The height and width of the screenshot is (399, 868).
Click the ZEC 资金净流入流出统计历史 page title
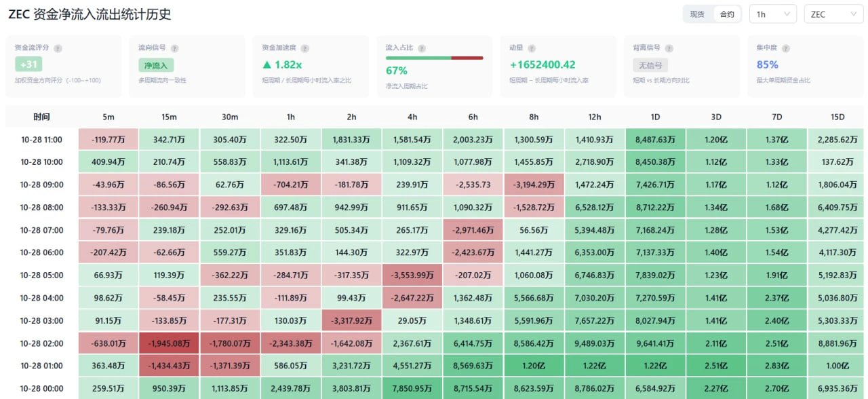(x=90, y=14)
